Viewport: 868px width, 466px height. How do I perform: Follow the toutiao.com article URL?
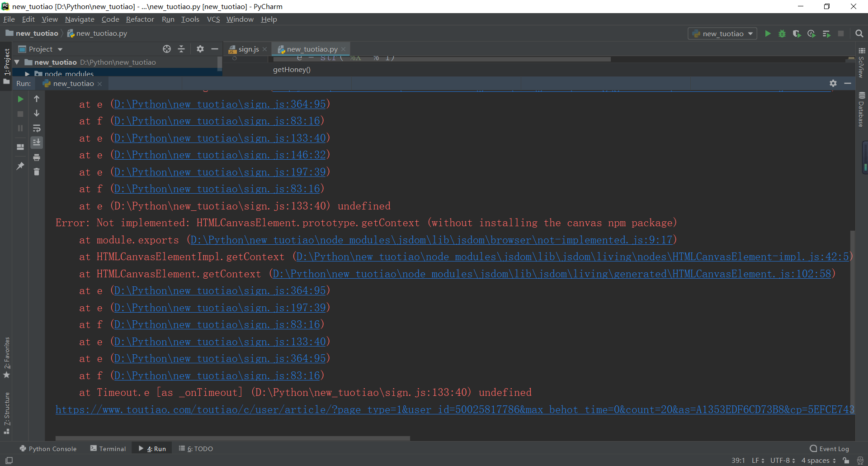[x=455, y=410]
